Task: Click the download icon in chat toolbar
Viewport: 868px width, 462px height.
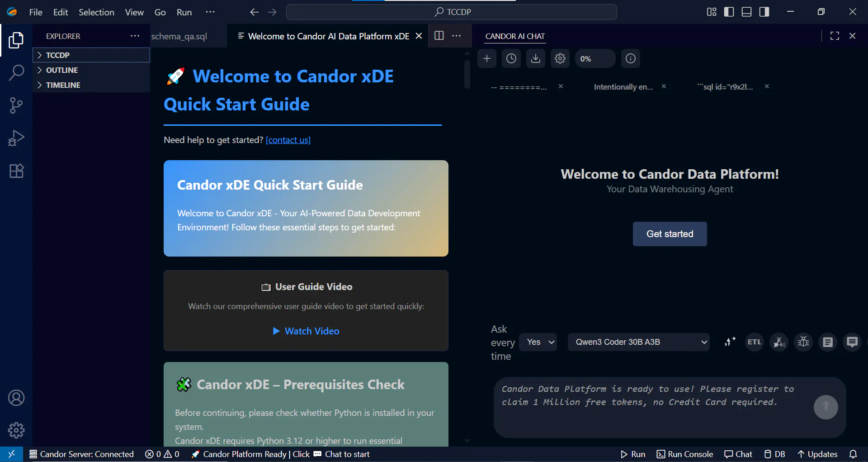Action: click(536, 58)
